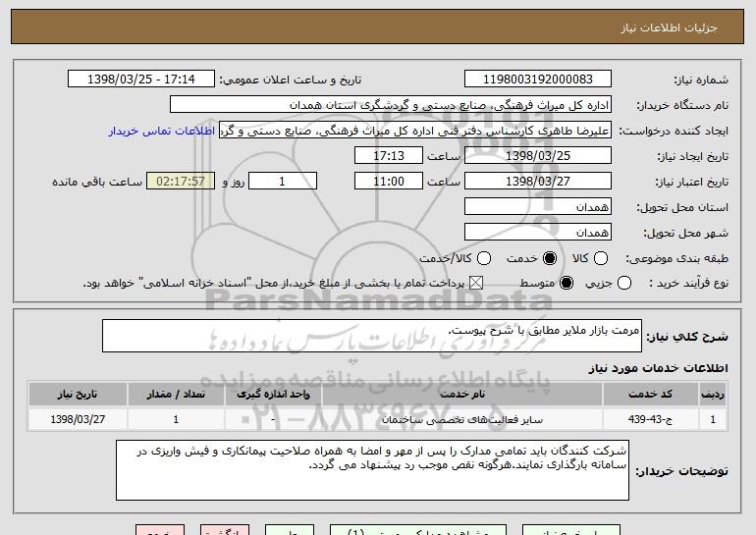
Task: Click the استان محل تحویل field همدان
Action: point(538,207)
